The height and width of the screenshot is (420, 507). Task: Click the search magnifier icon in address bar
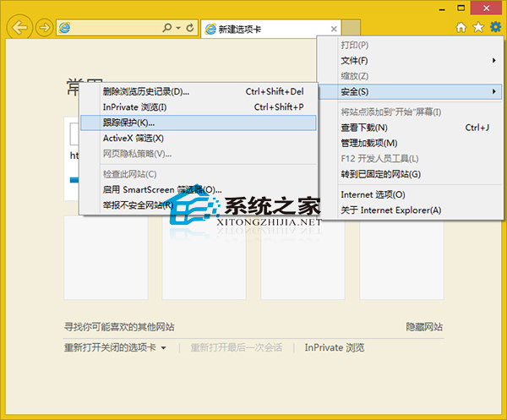click(167, 28)
